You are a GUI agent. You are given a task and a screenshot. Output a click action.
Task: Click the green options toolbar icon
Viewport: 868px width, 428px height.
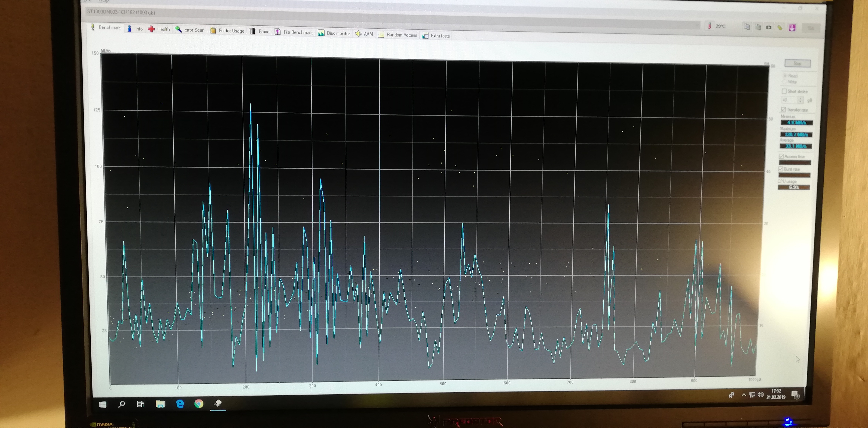[780, 28]
